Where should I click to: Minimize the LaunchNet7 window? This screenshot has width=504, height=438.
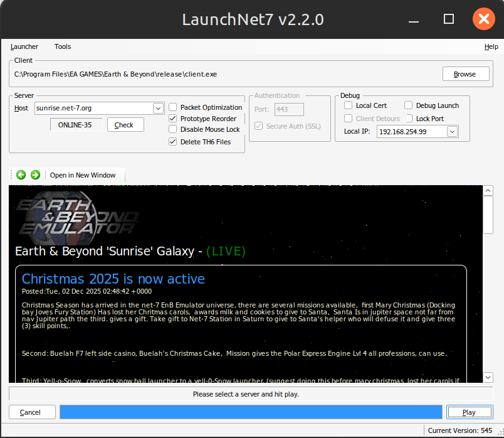(x=414, y=21)
